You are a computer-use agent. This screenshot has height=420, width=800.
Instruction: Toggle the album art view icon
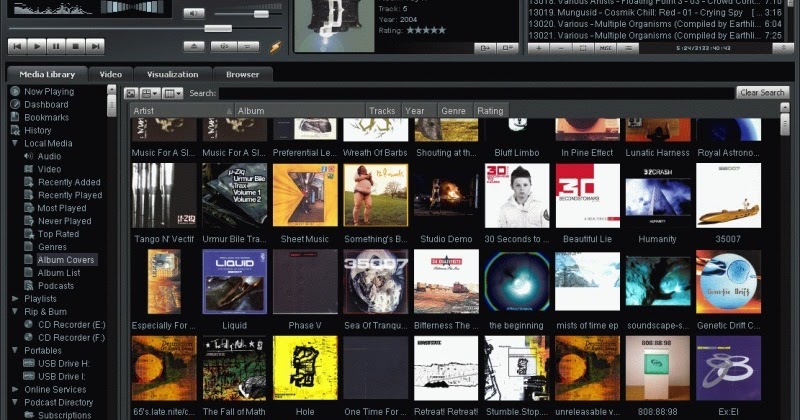pyautogui.click(x=131, y=93)
